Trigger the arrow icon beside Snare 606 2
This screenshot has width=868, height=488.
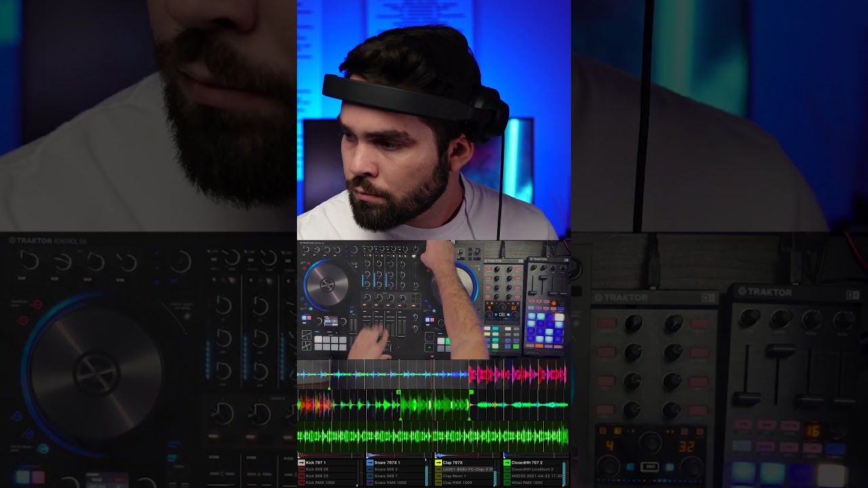coord(370,469)
